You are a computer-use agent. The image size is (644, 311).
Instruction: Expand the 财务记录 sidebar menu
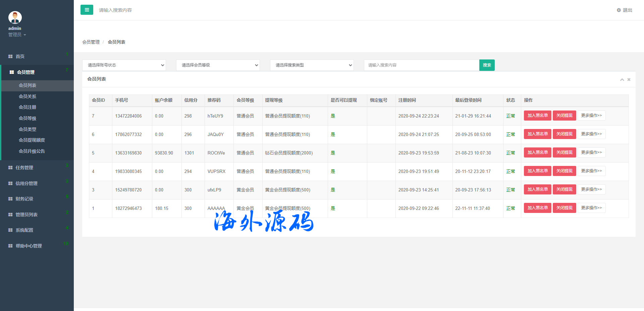24,199
